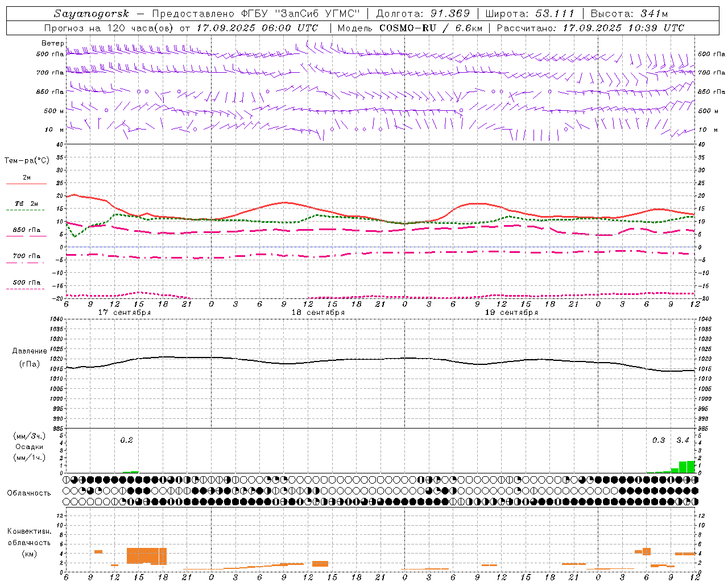
Task: Click the 700 гПа temperature legend entry
Action: click(26, 256)
